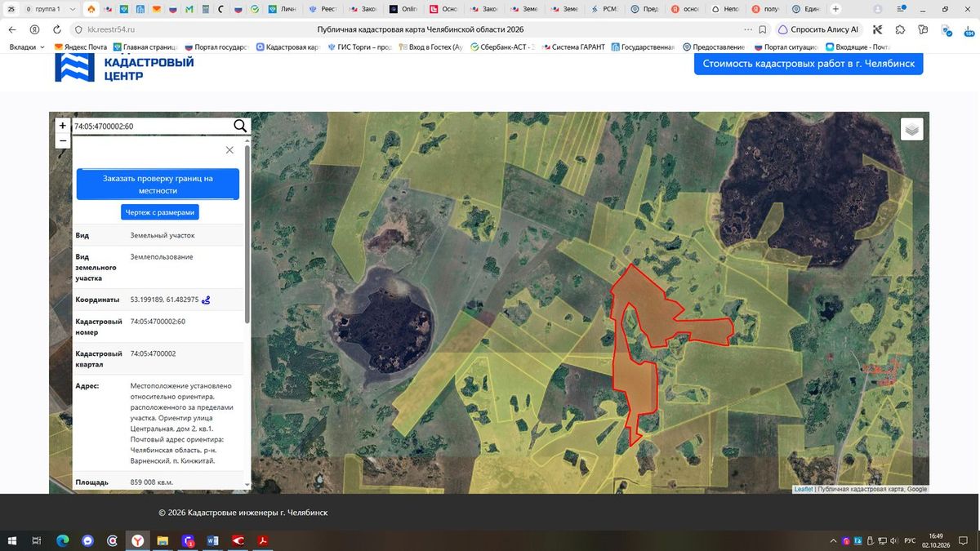Reload the current page
This screenshot has height=551, width=980.
(x=56, y=29)
